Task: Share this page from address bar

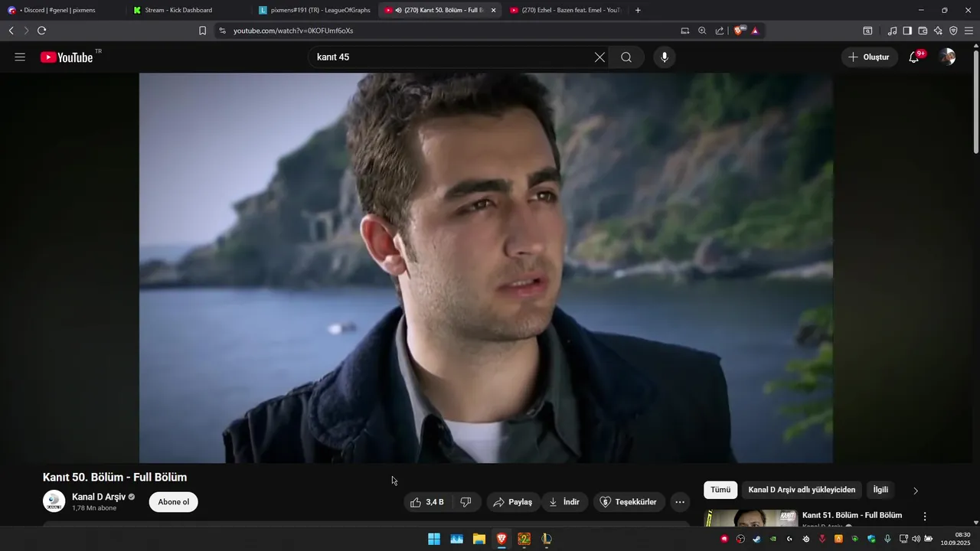Action: [720, 31]
